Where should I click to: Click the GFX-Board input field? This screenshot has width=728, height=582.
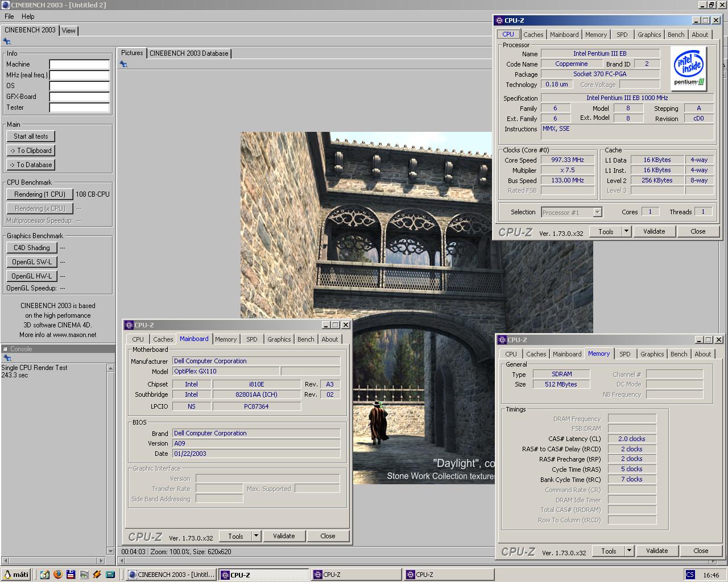click(x=79, y=97)
